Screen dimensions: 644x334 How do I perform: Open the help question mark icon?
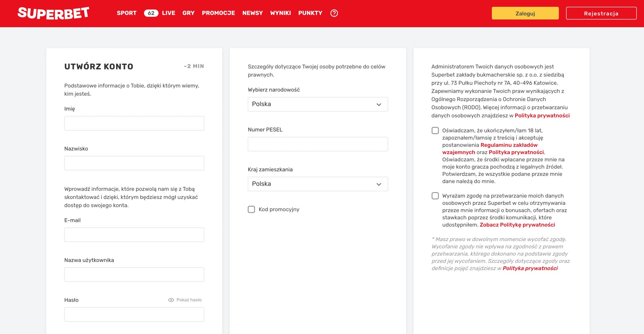334,13
